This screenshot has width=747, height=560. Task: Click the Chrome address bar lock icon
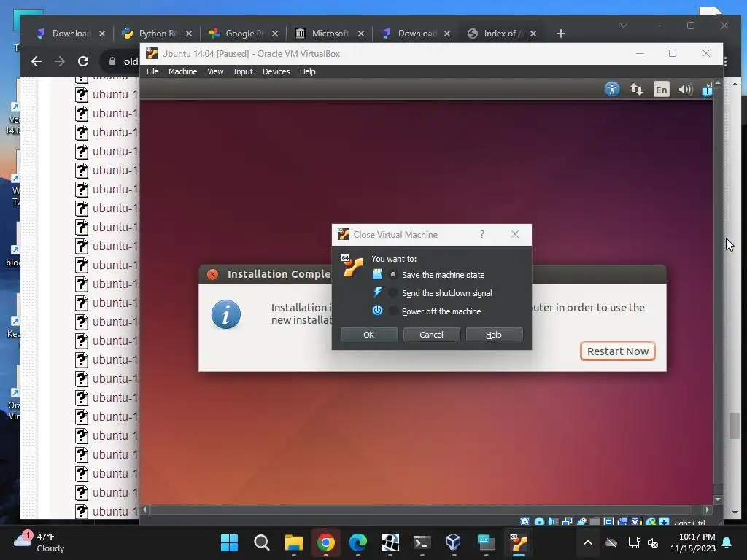click(112, 61)
